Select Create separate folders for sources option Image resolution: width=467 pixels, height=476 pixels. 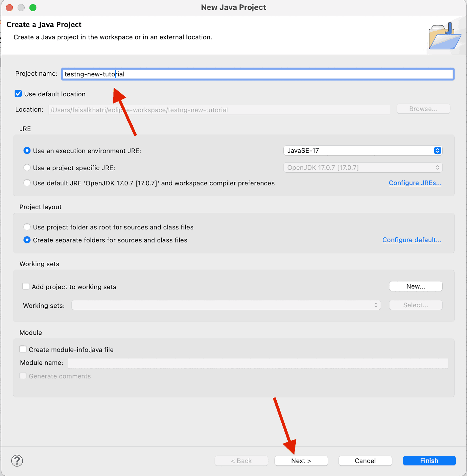pos(27,240)
